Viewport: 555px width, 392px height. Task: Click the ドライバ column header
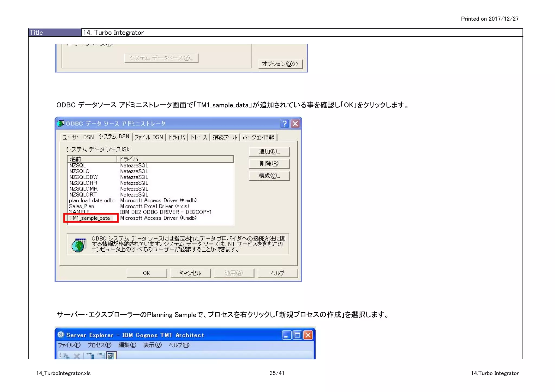175,159
